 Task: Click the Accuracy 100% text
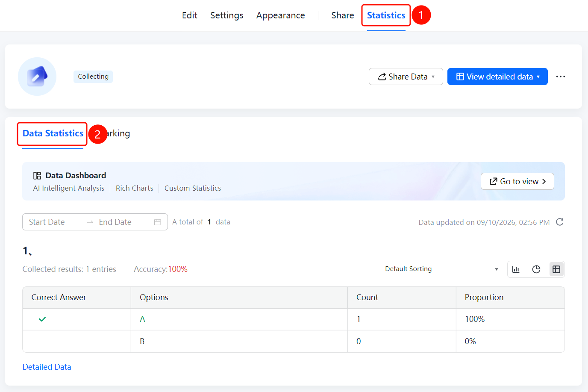point(161,269)
